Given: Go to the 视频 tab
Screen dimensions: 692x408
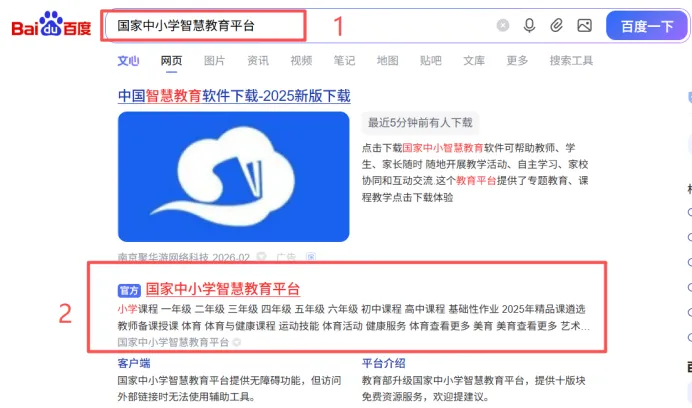Looking at the screenshot, I should click(301, 60).
